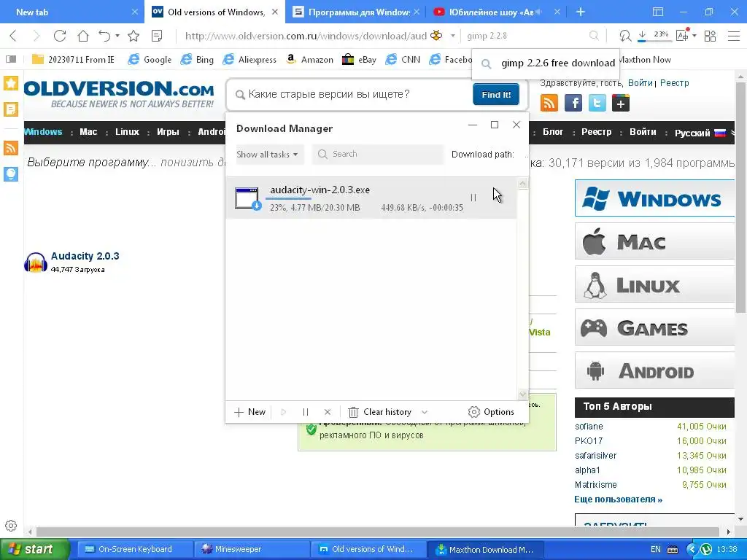Switch to Minesweeper in taskbar
This screenshot has height=560, width=747.
coord(252,550)
